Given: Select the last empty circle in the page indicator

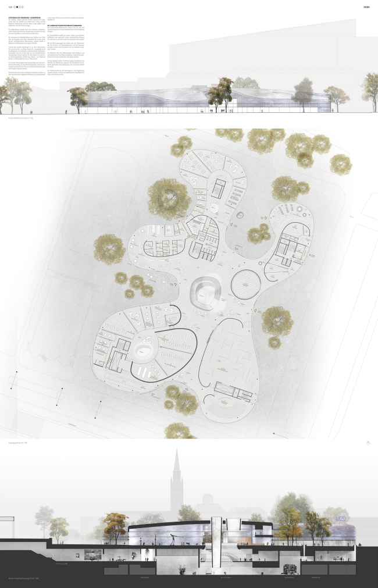Looking at the screenshot, I should [22, 7].
